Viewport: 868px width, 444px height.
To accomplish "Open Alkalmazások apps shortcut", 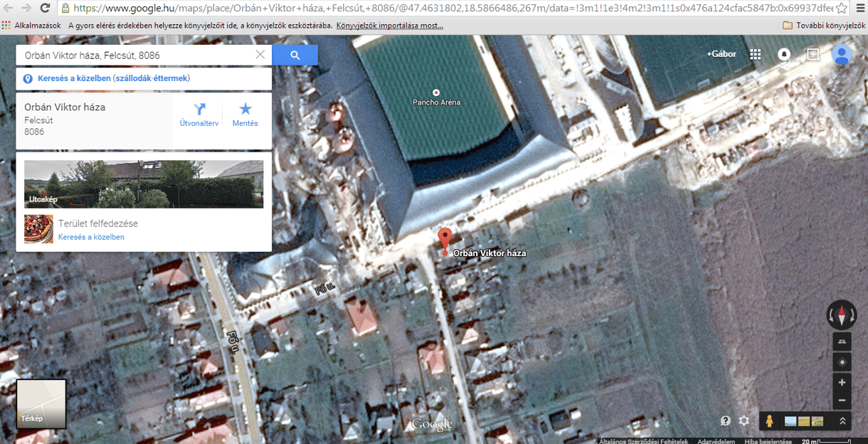I will click(32, 25).
